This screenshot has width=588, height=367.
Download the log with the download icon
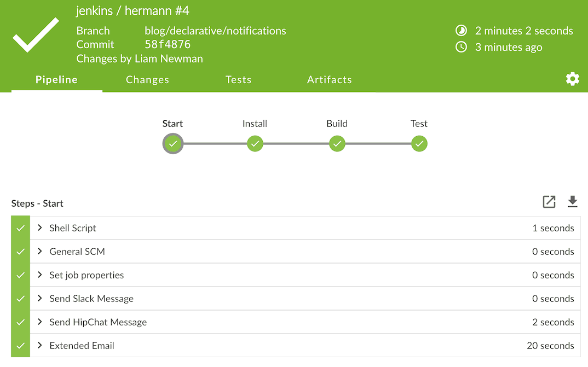coord(572,201)
